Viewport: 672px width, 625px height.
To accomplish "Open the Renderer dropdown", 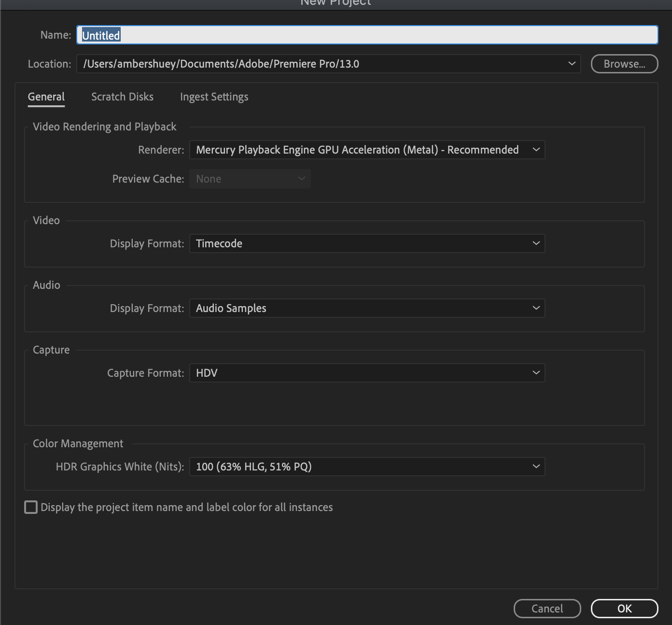I will click(x=367, y=150).
